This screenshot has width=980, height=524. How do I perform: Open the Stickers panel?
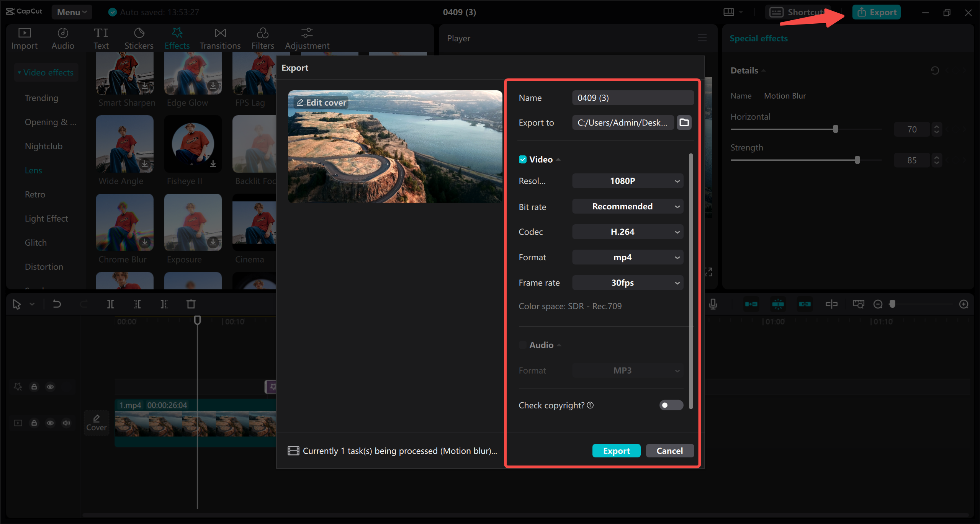click(x=139, y=38)
